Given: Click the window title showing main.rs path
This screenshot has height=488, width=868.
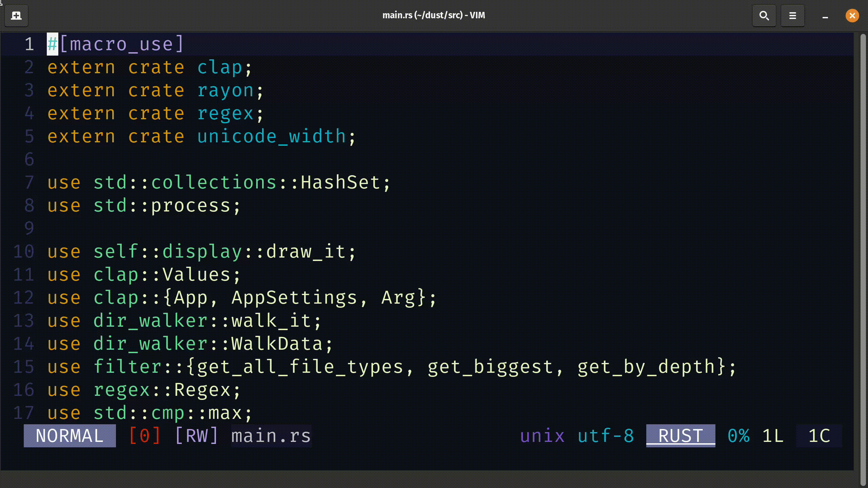Looking at the screenshot, I should [434, 15].
